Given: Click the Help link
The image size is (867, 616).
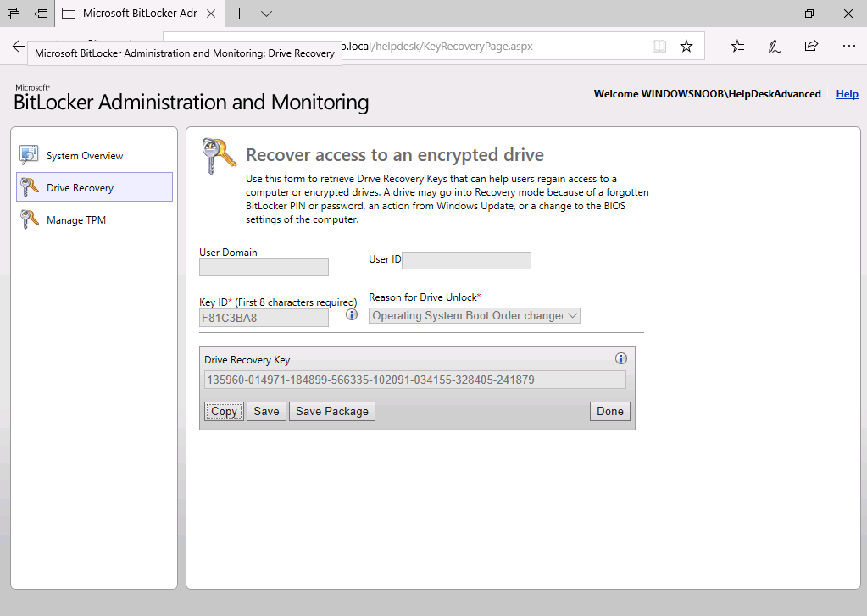Looking at the screenshot, I should click(x=847, y=94).
